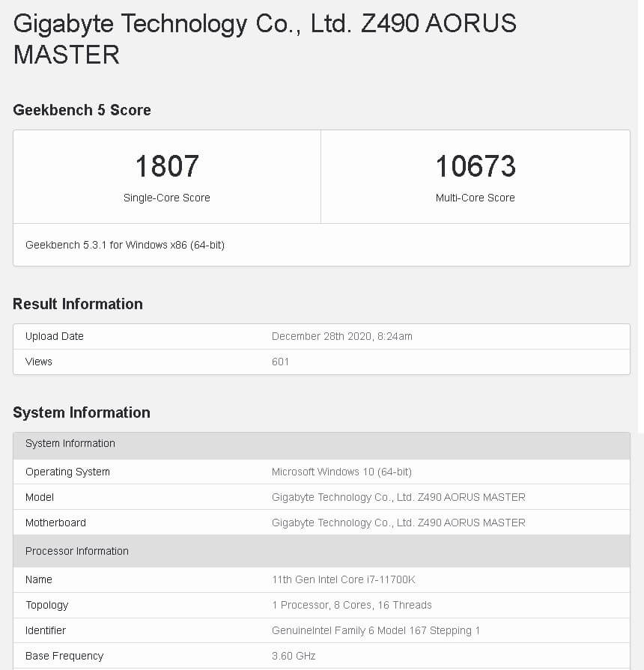Click the views count 601
The image size is (644, 670).
280,362
